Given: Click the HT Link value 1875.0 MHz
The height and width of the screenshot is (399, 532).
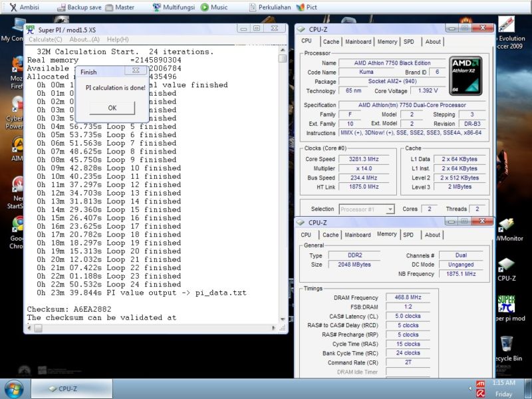Looking at the screenshot, I should 364,187.
